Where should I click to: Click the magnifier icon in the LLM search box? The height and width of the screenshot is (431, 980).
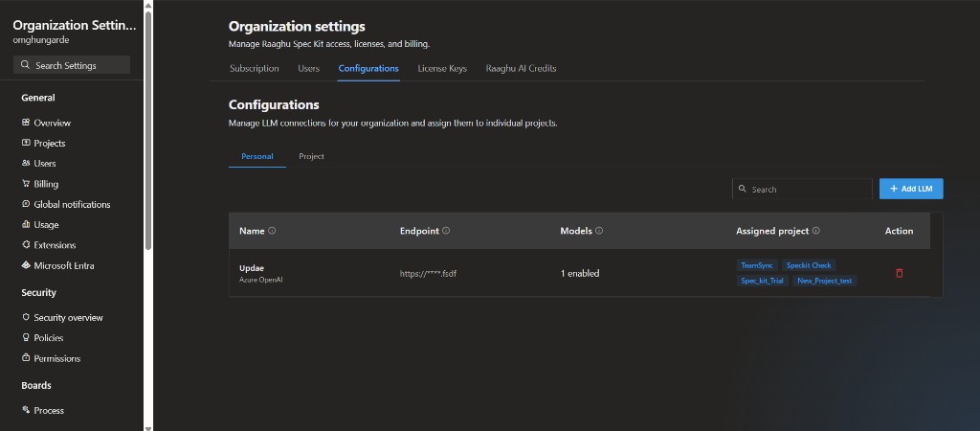(x=742, y=189)
